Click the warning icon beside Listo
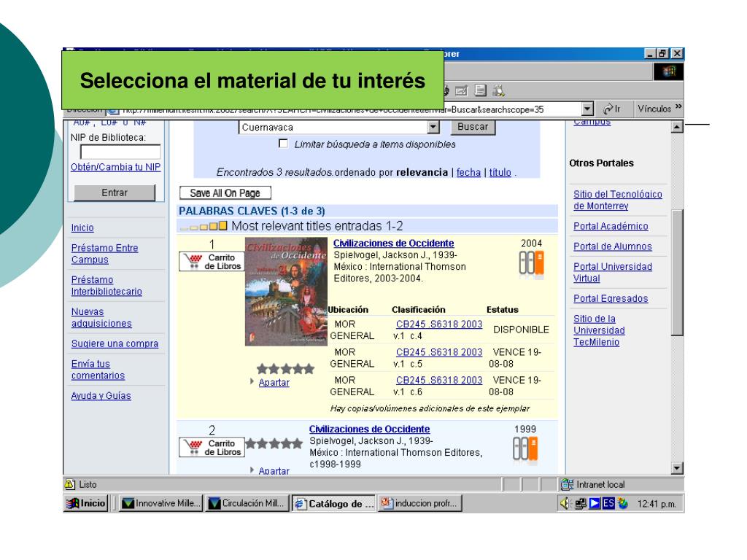The image size is (747, 560). [70, 484]
